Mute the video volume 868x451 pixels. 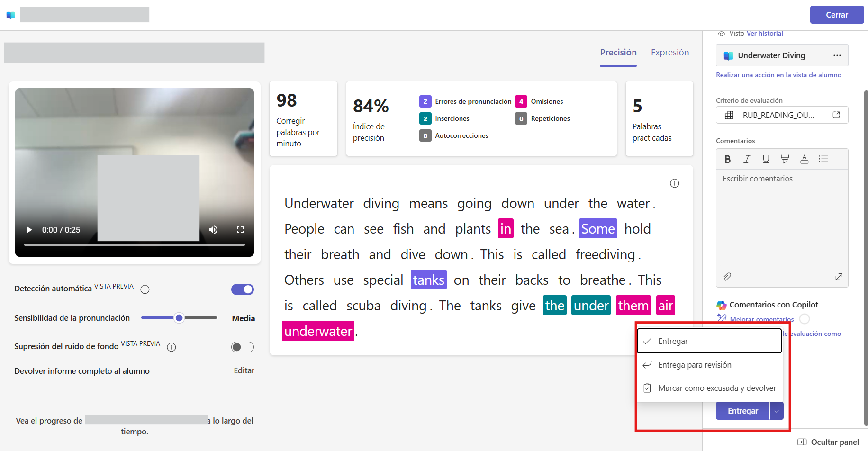(x=213, y=230)
